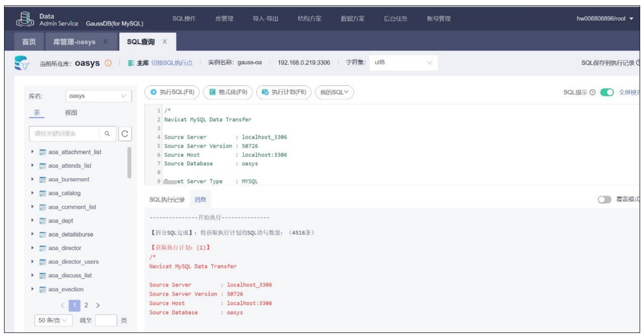Click the aoa_evection table name

66,290
